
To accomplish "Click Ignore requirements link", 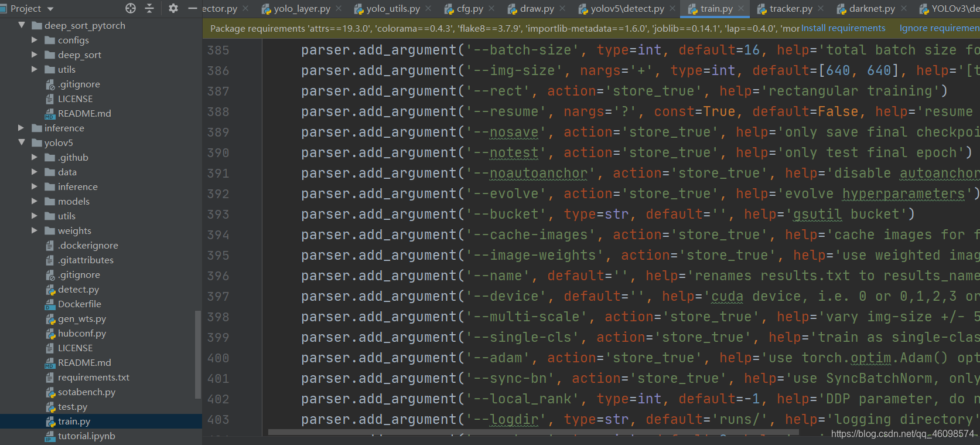I will coord(940,28).
